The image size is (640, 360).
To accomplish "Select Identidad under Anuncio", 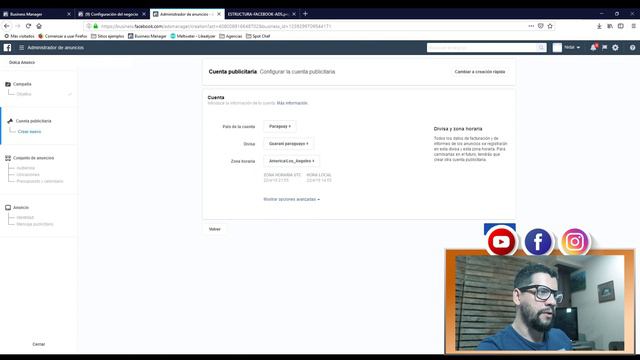I will tap(25, 218).
